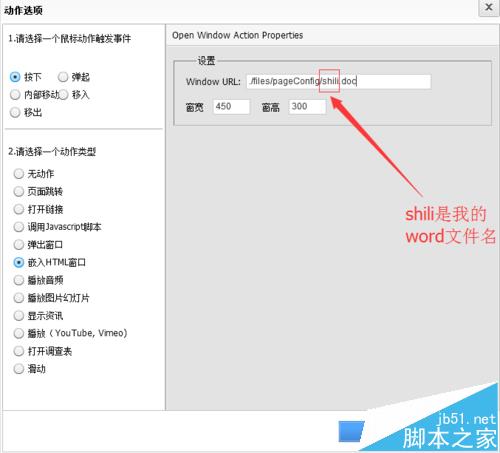Select the 弹起 mouse trigger option
Screen dimensions: 500x453
(63, 77)
